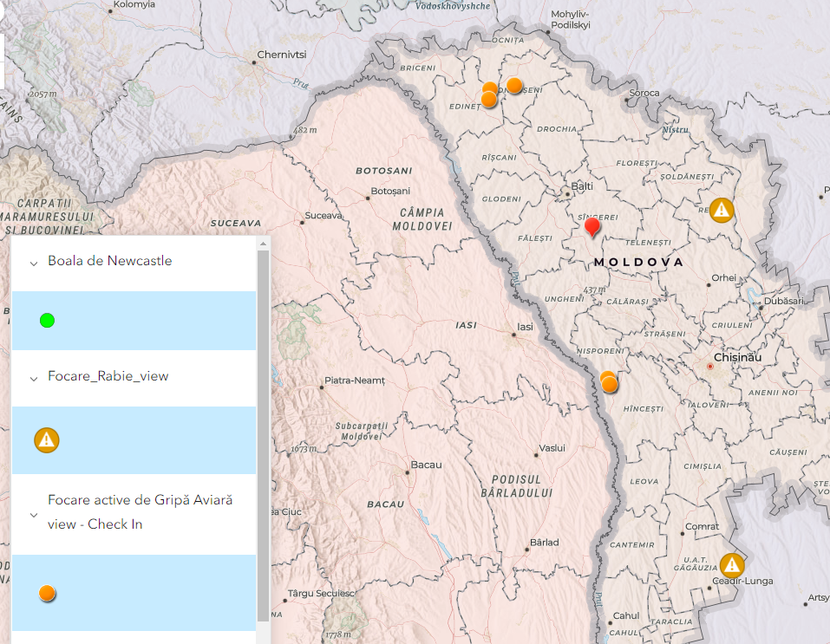Collapse the Boala de Newcastle legend section
This screenshot has width=830, height=644.
point(33,262)
